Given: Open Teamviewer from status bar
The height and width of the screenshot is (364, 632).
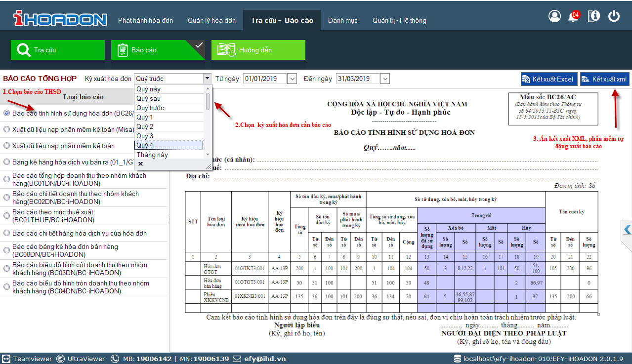Looking at the screenshot, I should point(27,359).
